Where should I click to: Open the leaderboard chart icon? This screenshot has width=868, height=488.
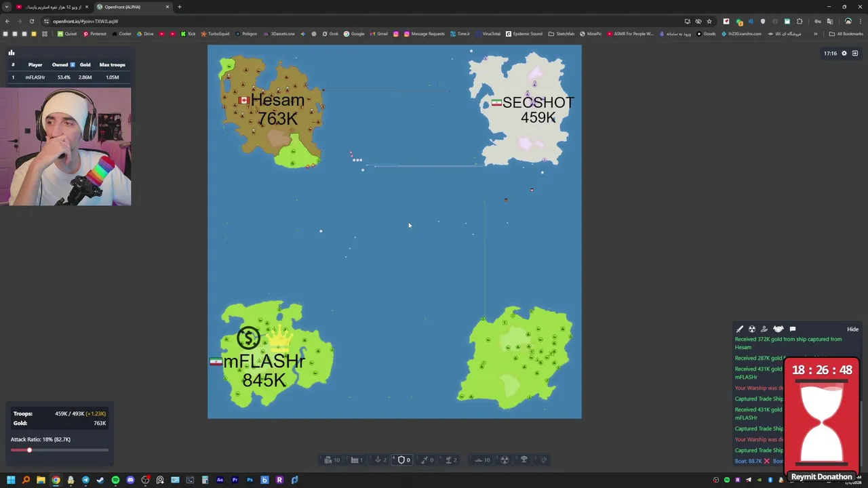click(11, 52)
